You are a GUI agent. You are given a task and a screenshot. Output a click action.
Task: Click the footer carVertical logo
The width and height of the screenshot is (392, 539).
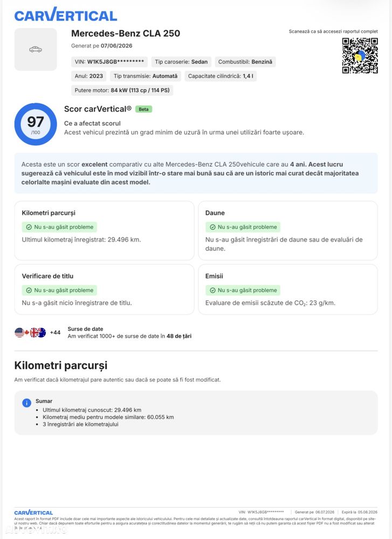click(x=33, y=513)
